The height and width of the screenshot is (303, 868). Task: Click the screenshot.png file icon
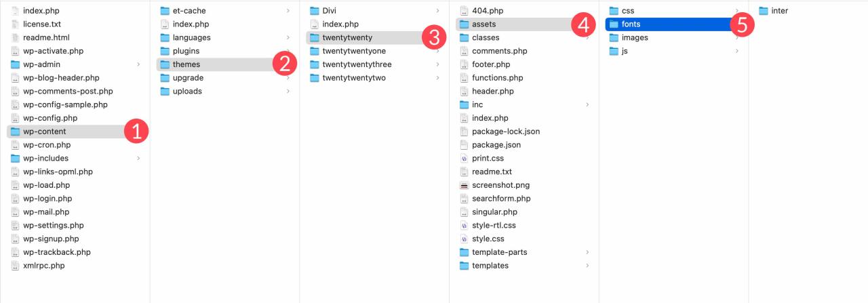click(465, 185)
